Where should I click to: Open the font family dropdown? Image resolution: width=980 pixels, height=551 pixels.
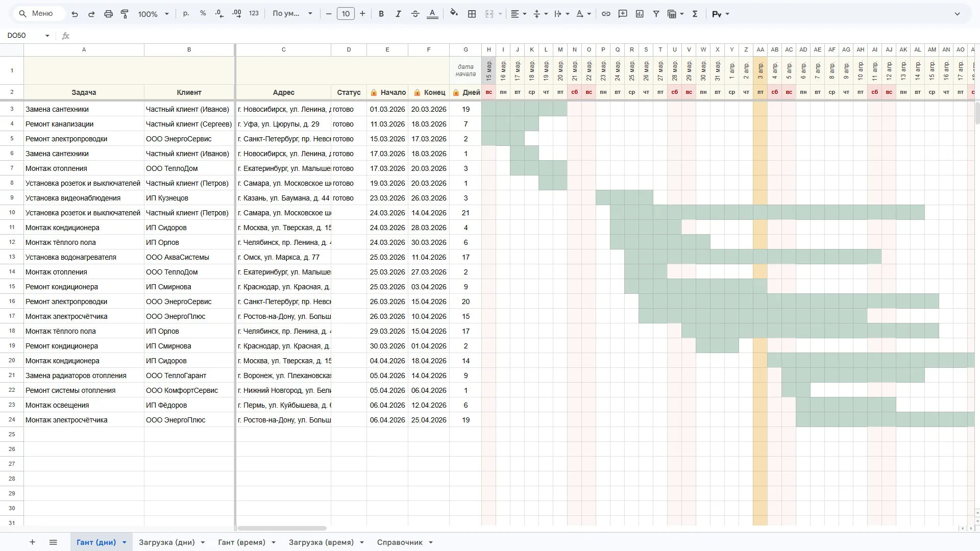292,14
